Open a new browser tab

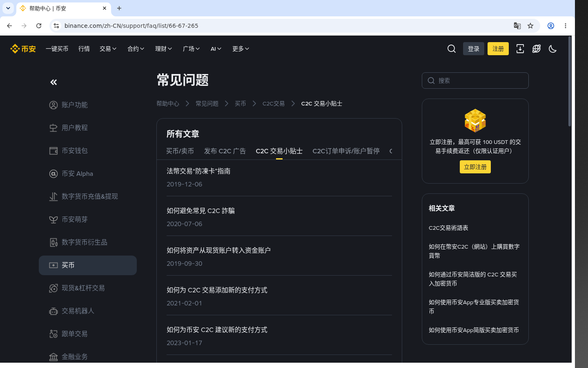click(119, 8)
